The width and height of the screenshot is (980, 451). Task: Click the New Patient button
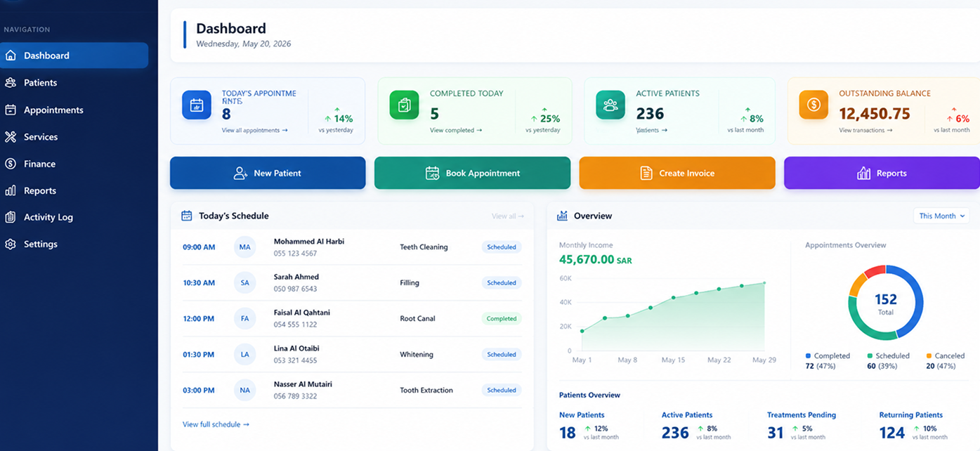(x=268, y=173)
